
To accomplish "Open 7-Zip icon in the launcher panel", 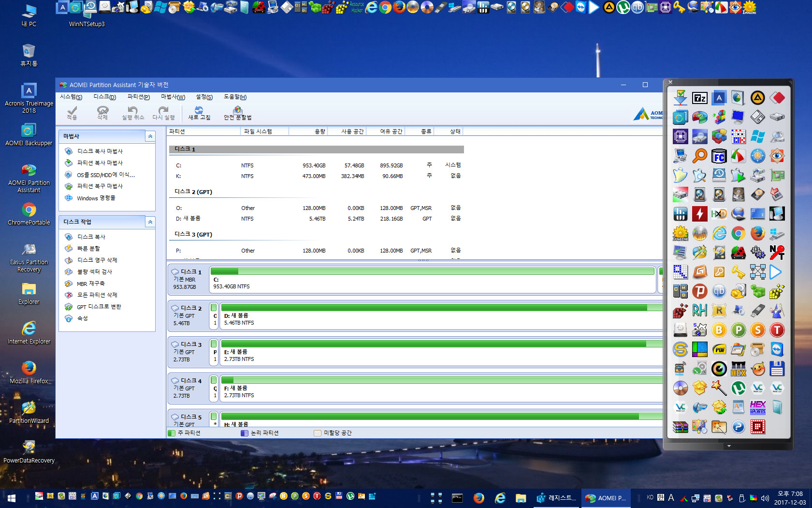I will pos(699,98).
